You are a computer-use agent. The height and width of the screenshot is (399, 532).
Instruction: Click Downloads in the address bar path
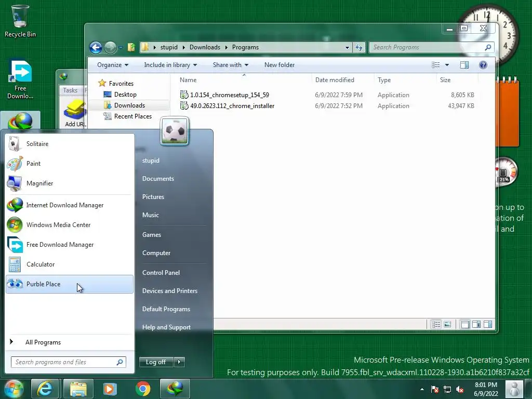tap(205, 47)
